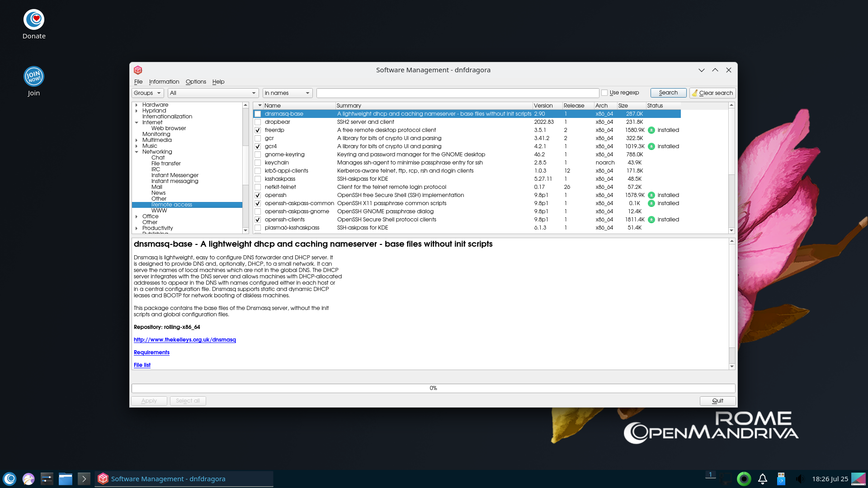Click installed status icon for openssh-clients
This screenshot has height=488, width=868.
pyautogui.click(x=651, y=220)
